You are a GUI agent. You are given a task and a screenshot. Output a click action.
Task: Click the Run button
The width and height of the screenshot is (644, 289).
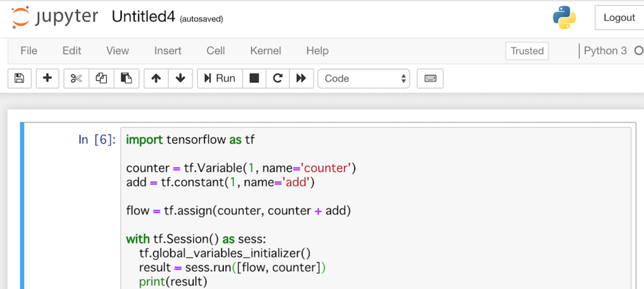[219, 79]
